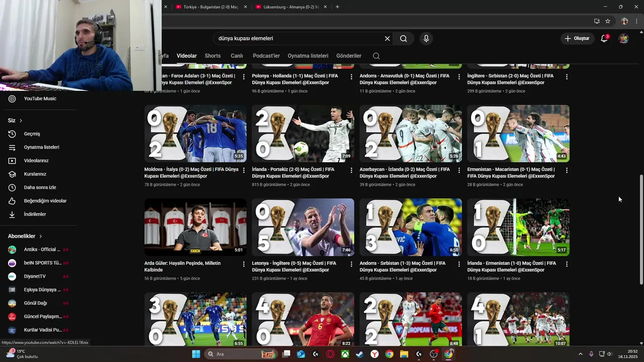The image size is (644, 362).
Task: Open options menu for Ermenistan - Macaristan video
Action: (567, 170)
